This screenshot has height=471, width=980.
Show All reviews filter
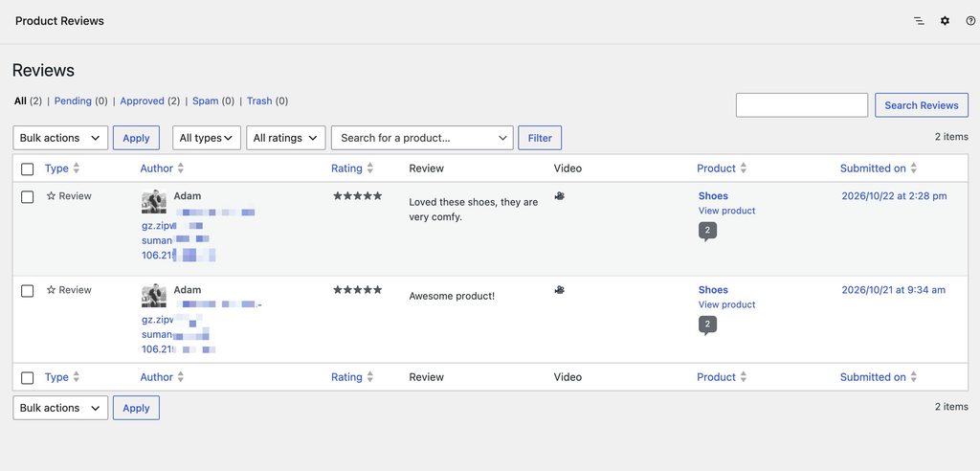tap(20, 101)
